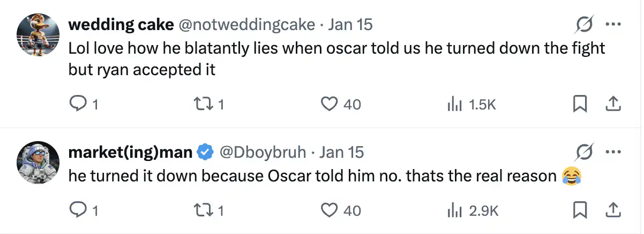Image resolution: width=644 pixels, height=234 pixels.
Task: Open Grok icon on market(ing)man's tweet
Action: tap(585, 152)
